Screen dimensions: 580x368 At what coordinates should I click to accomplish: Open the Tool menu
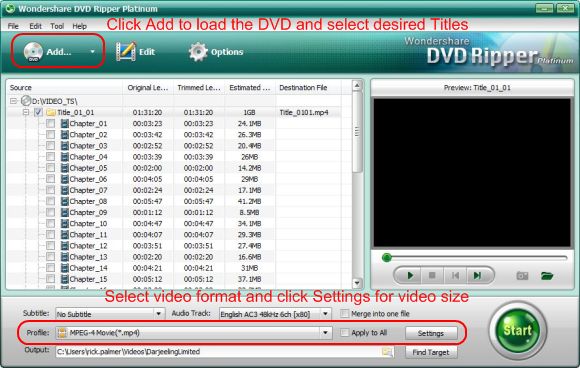point(57,26)
